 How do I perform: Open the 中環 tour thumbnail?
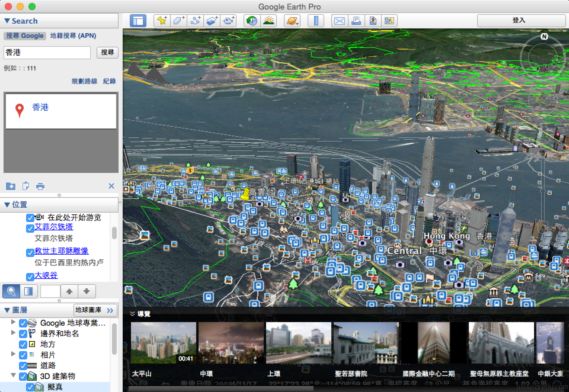click(231, 343)
